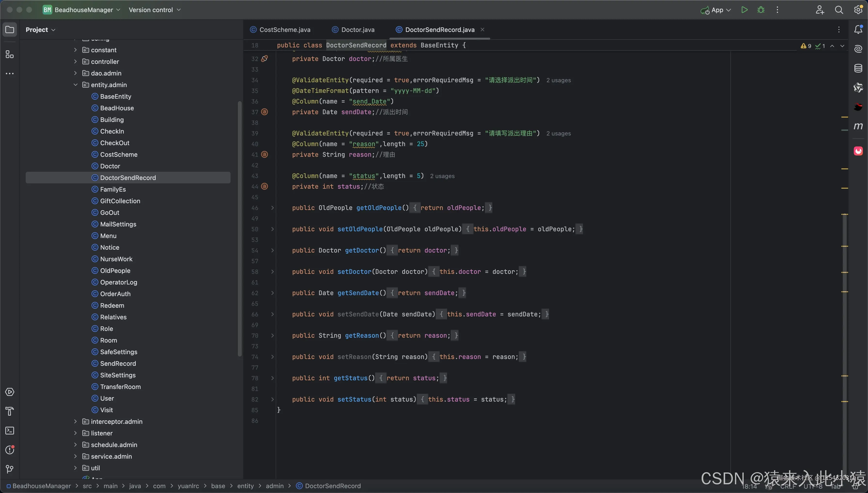
Task: Open the Notifications bell panel
Action: [858, 30]
